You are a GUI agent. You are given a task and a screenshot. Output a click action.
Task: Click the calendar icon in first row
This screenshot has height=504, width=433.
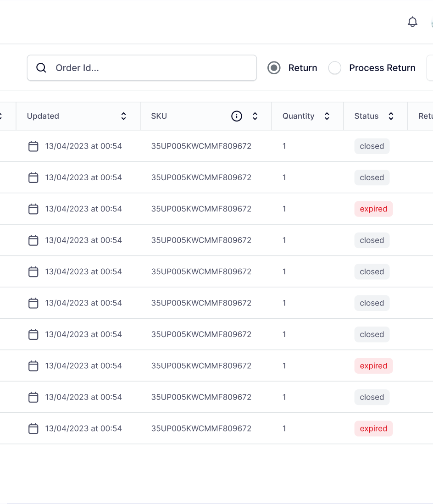(33, 146)
